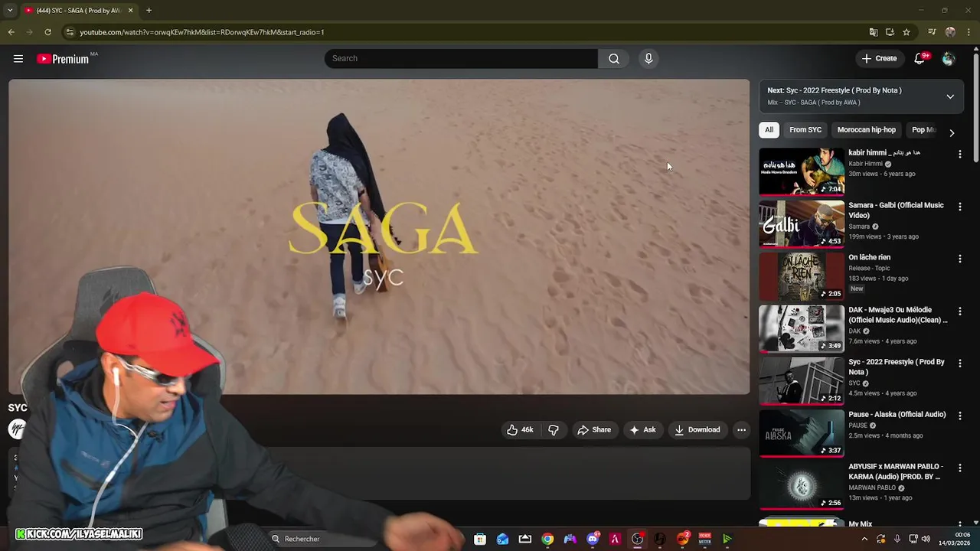The height and width of the screenshot is (551, 980).
Task: Click the MARWAN PABLO channel name
Action: point(872,487)
